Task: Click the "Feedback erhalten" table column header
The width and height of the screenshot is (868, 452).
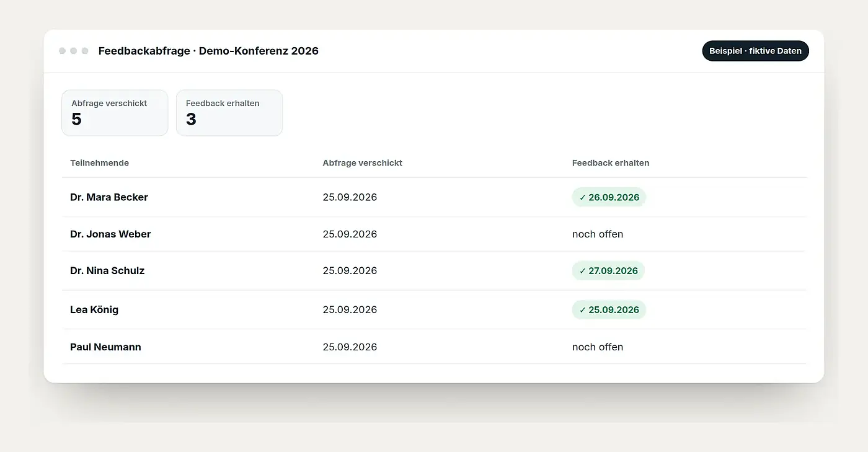Action: (611, 163)
